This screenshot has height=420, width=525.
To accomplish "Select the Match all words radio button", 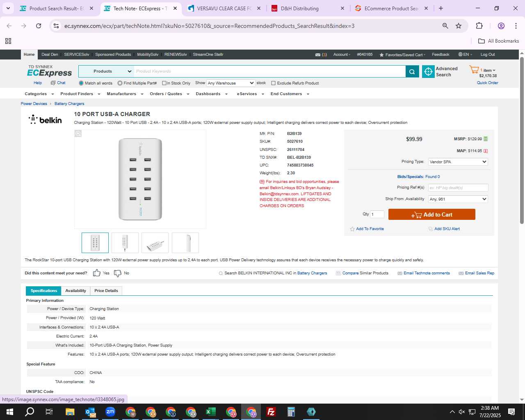I will pyautogui.click(x=81, y=83).
